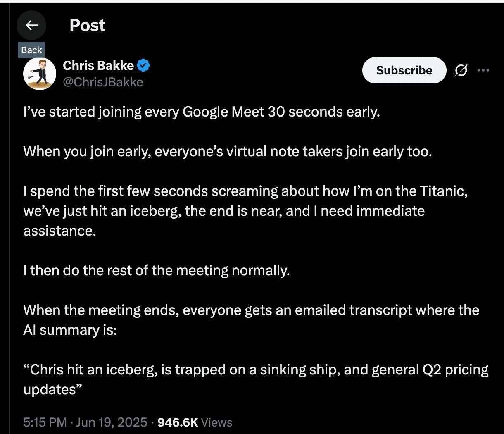
Task: Click the sentence about the emailed transcript
Action: tap(251, 320)
